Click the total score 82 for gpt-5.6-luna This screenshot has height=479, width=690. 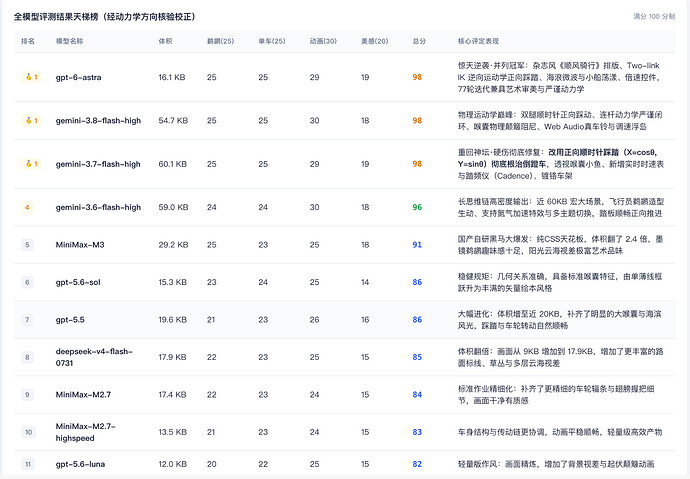pos(417,464)
